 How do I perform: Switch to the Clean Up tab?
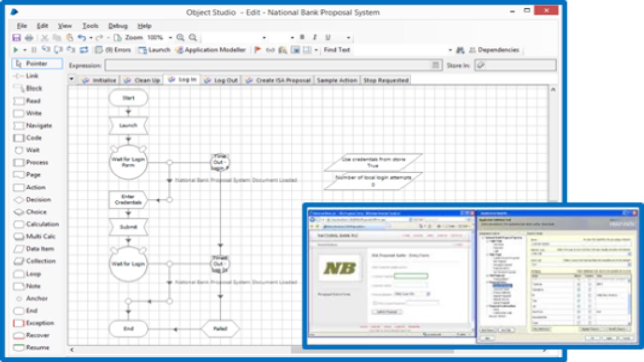(141, 80)
